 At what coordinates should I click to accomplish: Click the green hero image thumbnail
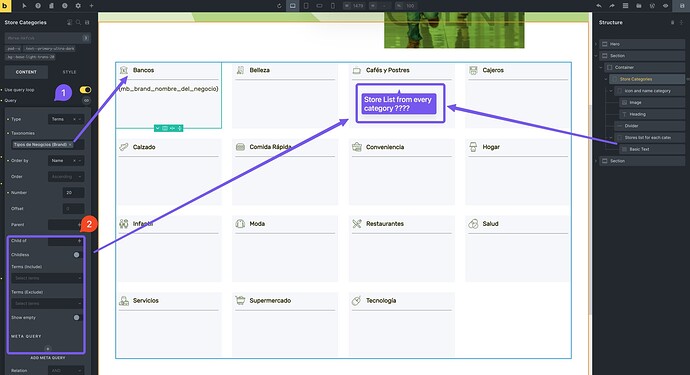coord(454,30)
